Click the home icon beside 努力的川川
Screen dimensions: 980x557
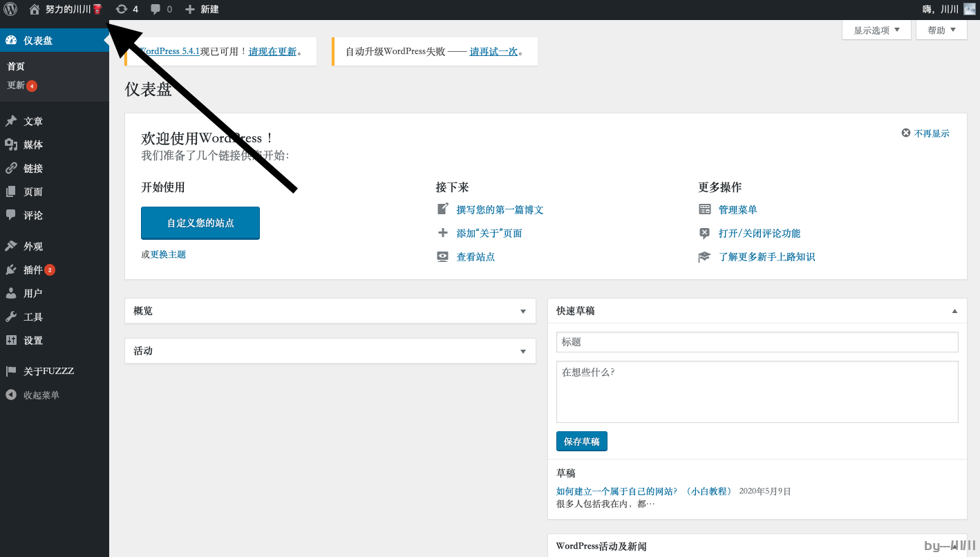(35, 9)
